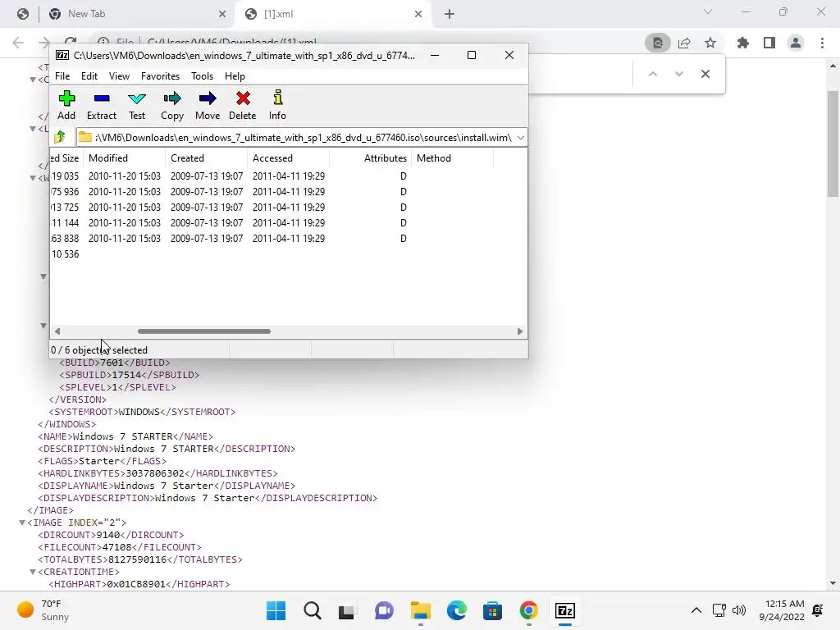Open the Chrome three-dot menu

pos(822,43)
